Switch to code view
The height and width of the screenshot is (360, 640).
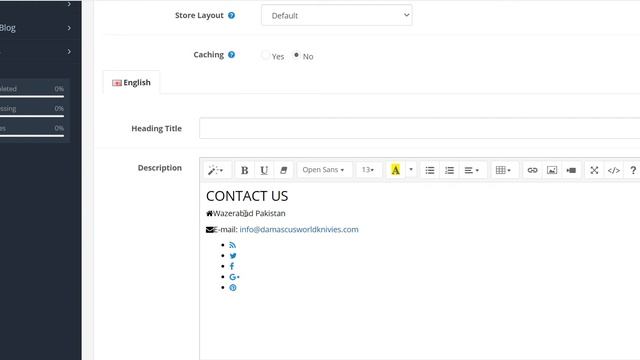(614, 170)
